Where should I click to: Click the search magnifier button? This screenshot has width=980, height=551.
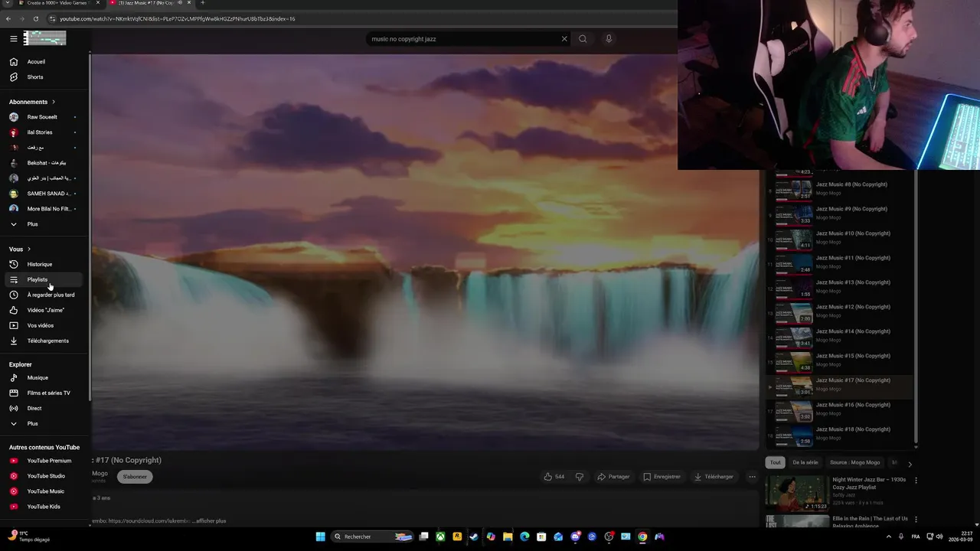pyautogui.click(x=583, y=39)
